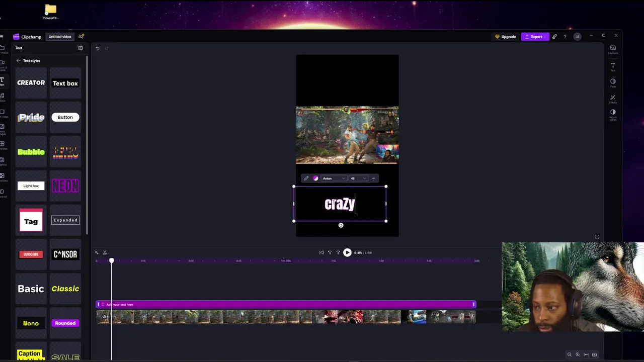
Task: Open the Anton font dropdown
Action: click(x=334, y=178)
